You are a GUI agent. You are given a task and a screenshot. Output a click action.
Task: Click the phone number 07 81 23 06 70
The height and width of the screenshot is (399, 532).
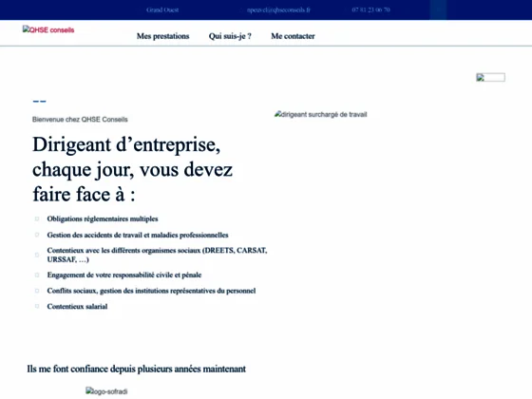370,9
